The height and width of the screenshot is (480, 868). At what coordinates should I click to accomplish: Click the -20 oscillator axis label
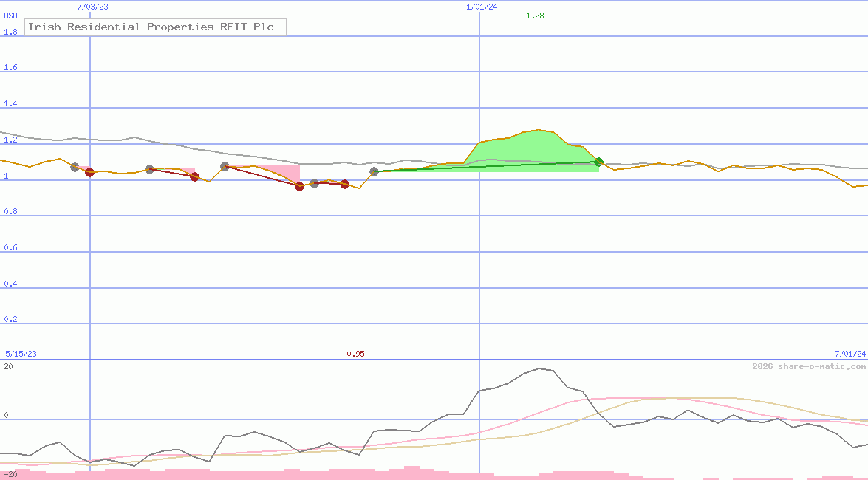click(10, 475)
